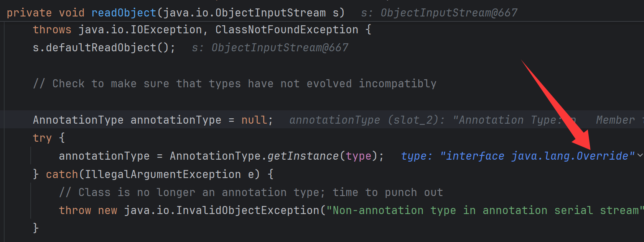Click the private keyword
Image resolution: width=644 pixels, height=242 pixels.
(x=29, y=13)
